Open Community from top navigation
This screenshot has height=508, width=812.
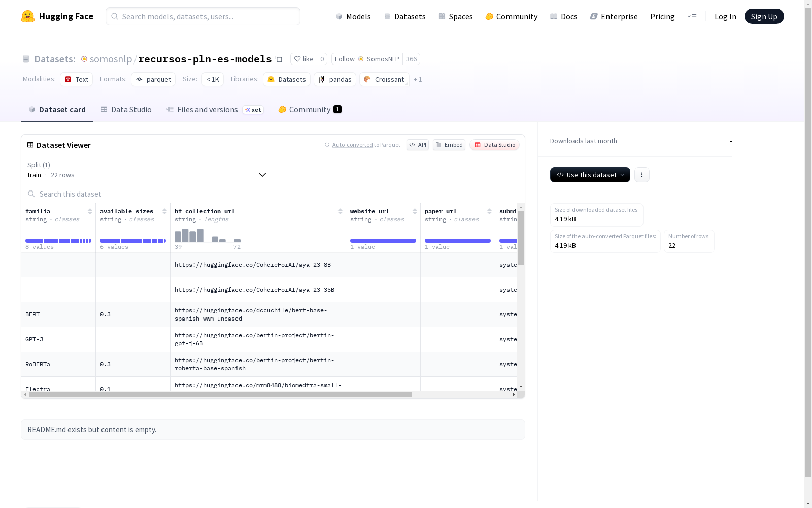coord(511,16)
